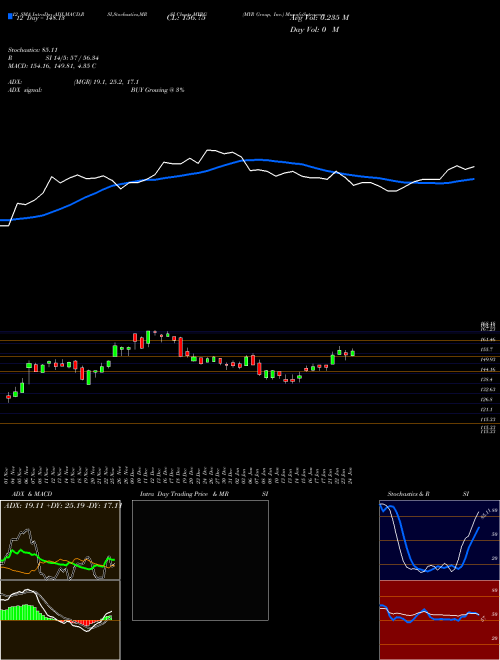The width and height of the screenshot is (500, 660).
Task: Click the last green candlestick on the chart
Action: point(353,353)
